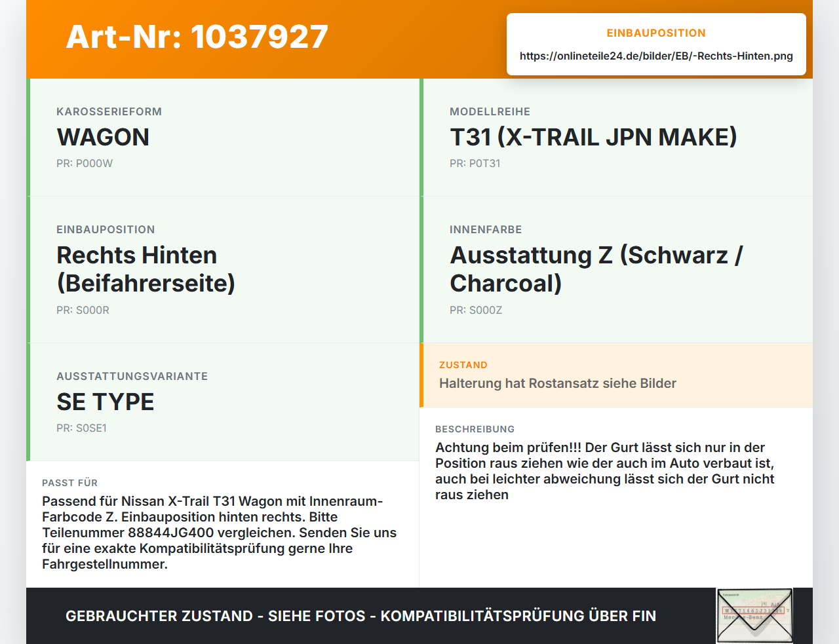839x644 pixels.
Task: Click the GEBRAUCHTER ZUSTAND footer banner text
Action: [x=361, y=616]
